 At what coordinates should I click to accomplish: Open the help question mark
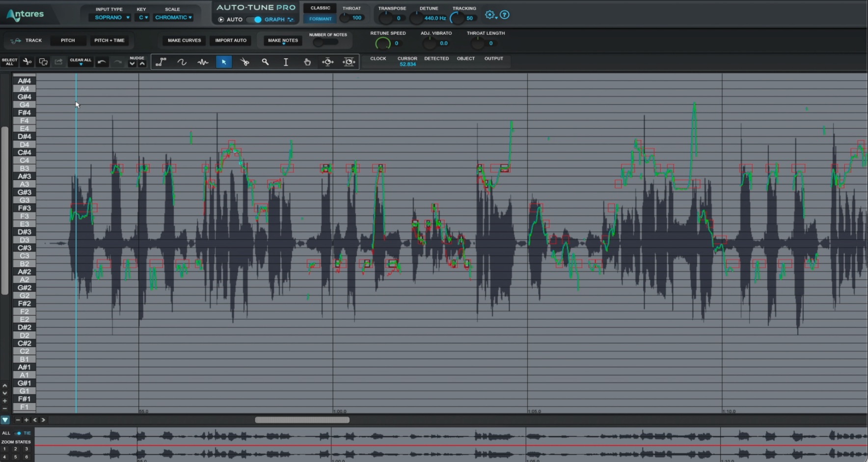505,15
